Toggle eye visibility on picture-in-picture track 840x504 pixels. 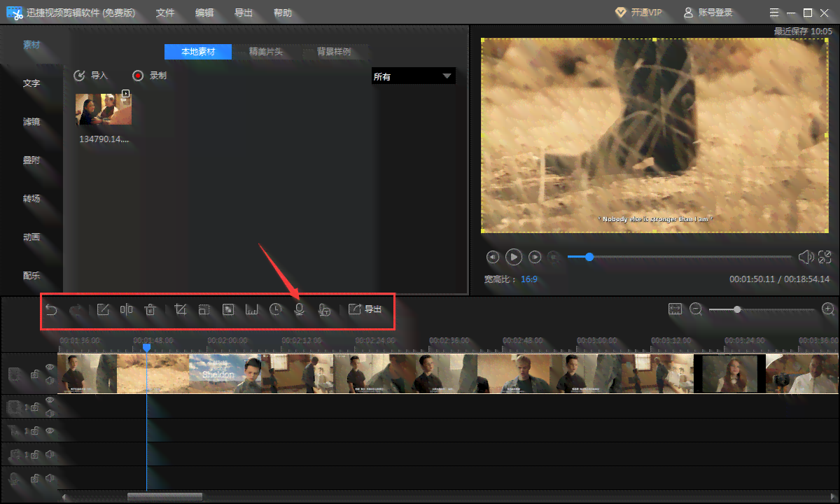50,400
